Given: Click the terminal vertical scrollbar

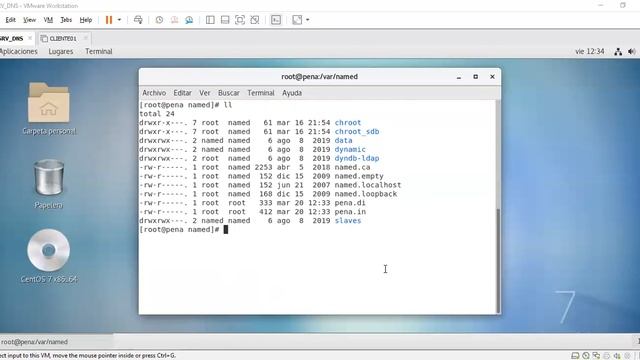Looking at the screenshot, I should pyautogui.click(x=498, y=260).
